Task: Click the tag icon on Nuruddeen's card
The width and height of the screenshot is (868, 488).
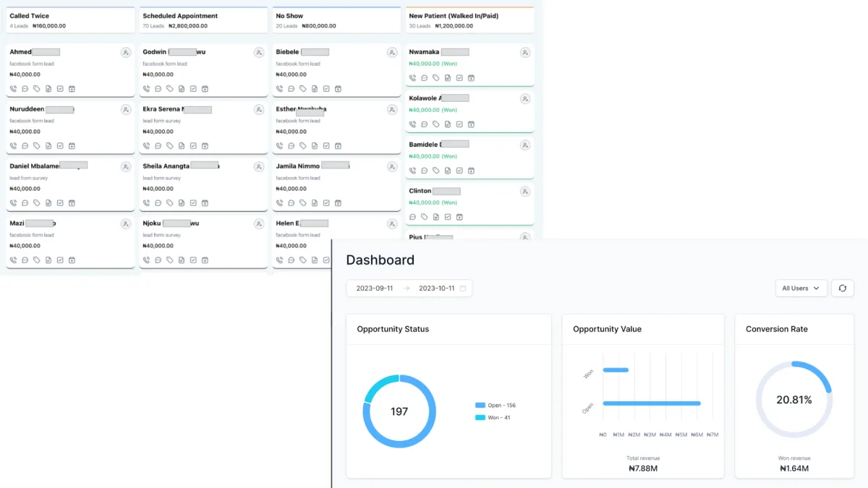Action: point(37,146)
